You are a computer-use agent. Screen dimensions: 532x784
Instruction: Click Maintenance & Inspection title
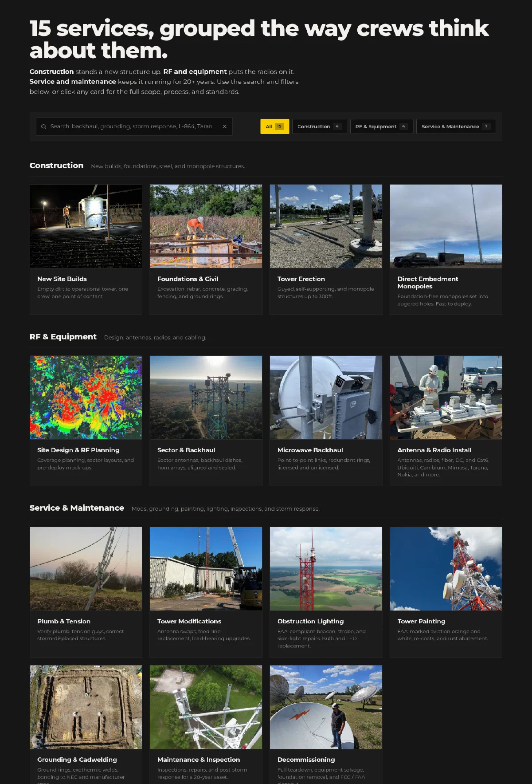[x=199, y=760]
